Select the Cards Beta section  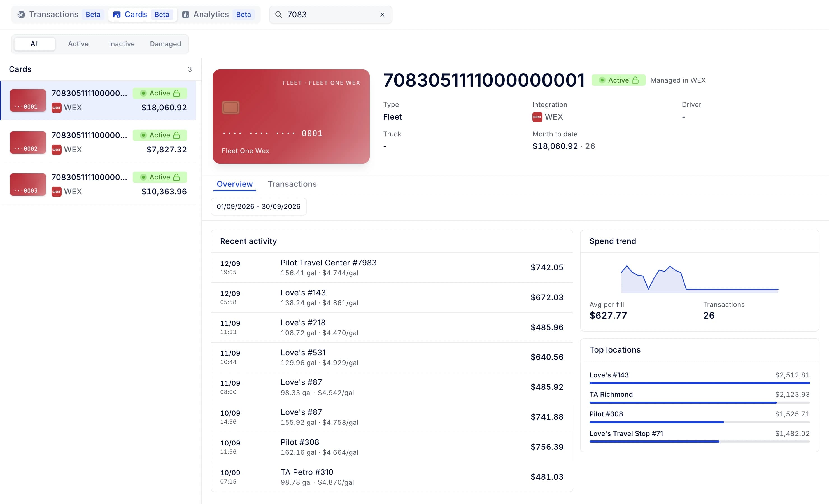(x=143, y=15)
